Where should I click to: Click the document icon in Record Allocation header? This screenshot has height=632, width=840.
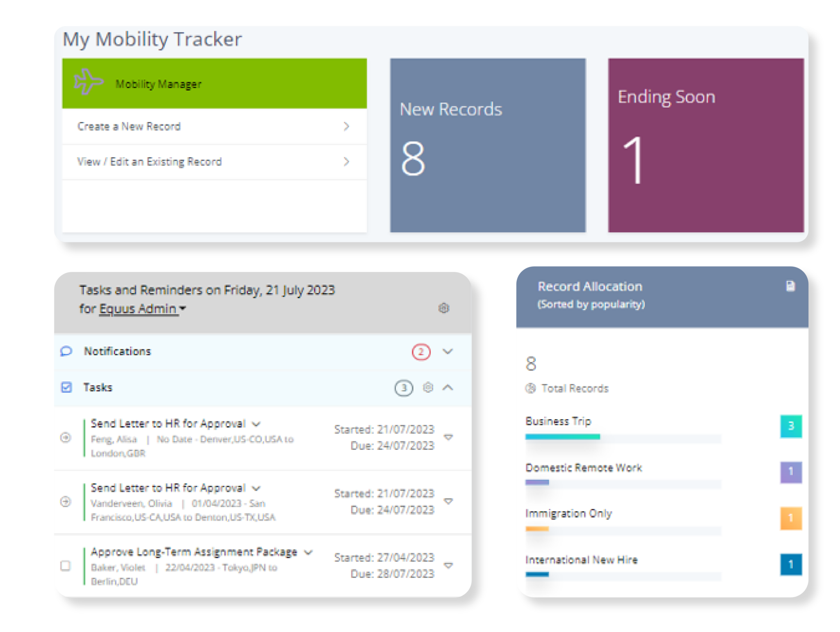pos(791,286)
